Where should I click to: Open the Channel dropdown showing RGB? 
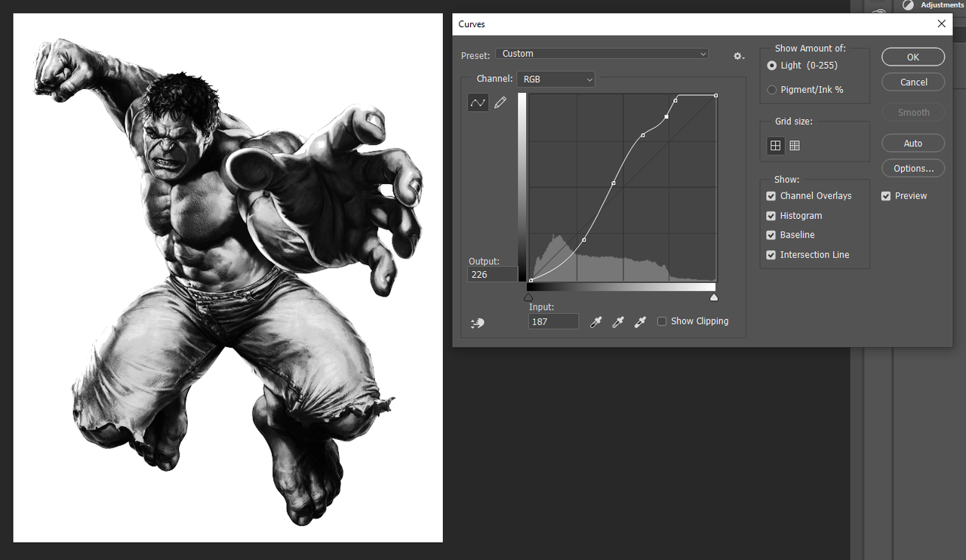pos(556,79)
